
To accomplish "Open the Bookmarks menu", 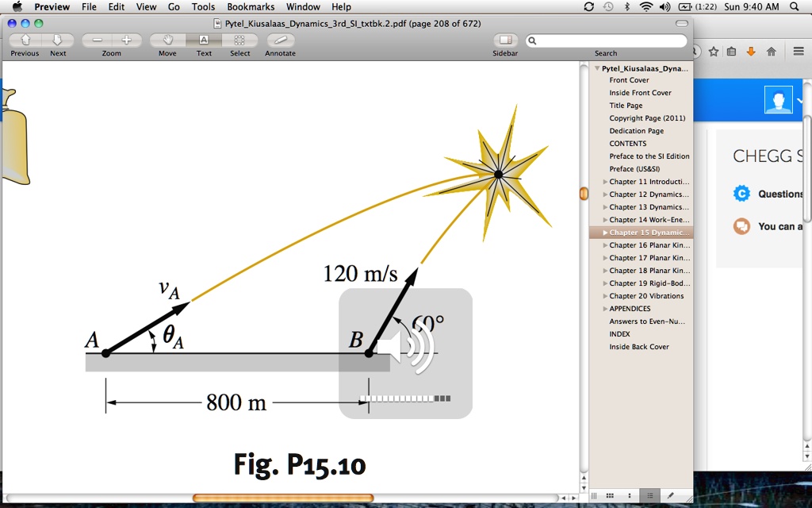I will tap(251, 6).
